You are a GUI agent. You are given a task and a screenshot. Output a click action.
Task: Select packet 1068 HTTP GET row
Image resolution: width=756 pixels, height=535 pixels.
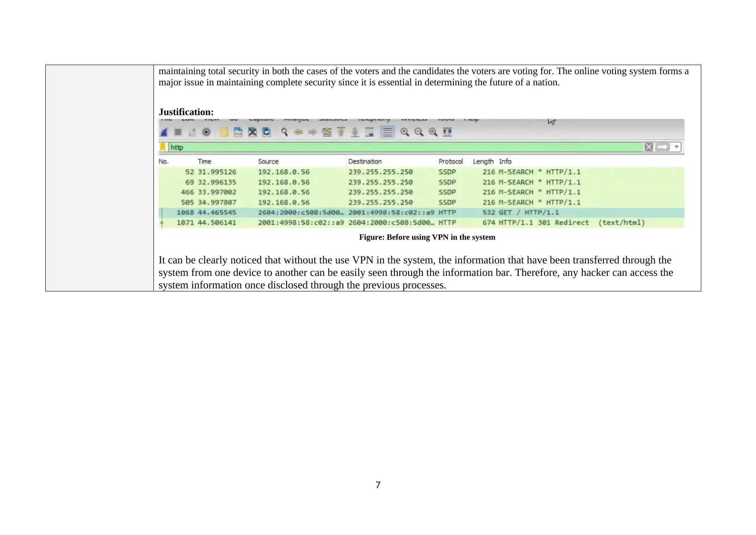422,213
